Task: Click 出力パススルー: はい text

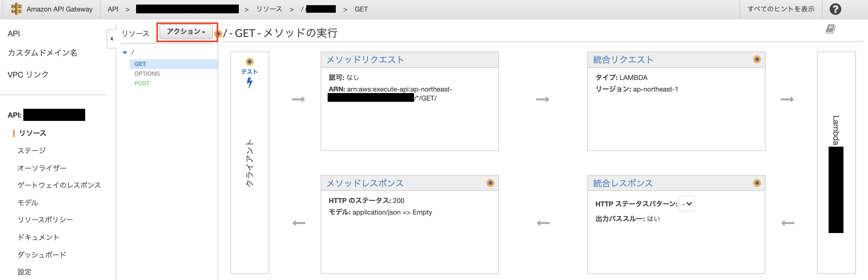Action: (627, 219)
